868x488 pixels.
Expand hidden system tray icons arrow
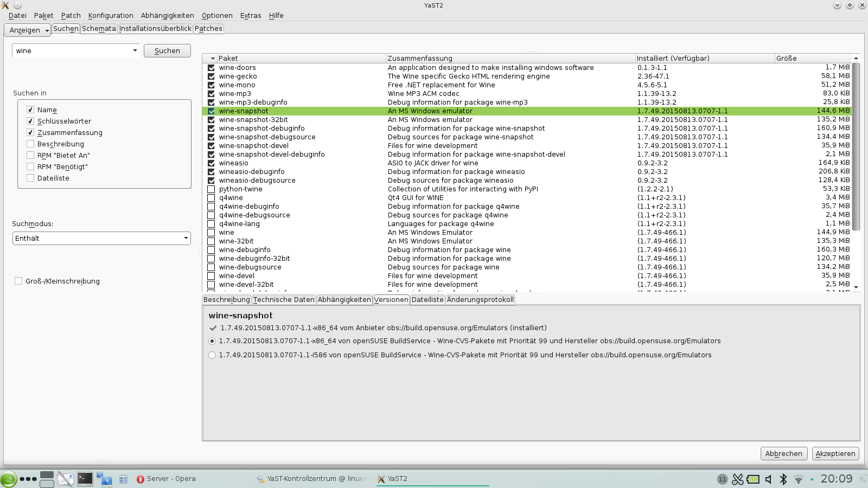pyautogui.click(x=812, y=479)
